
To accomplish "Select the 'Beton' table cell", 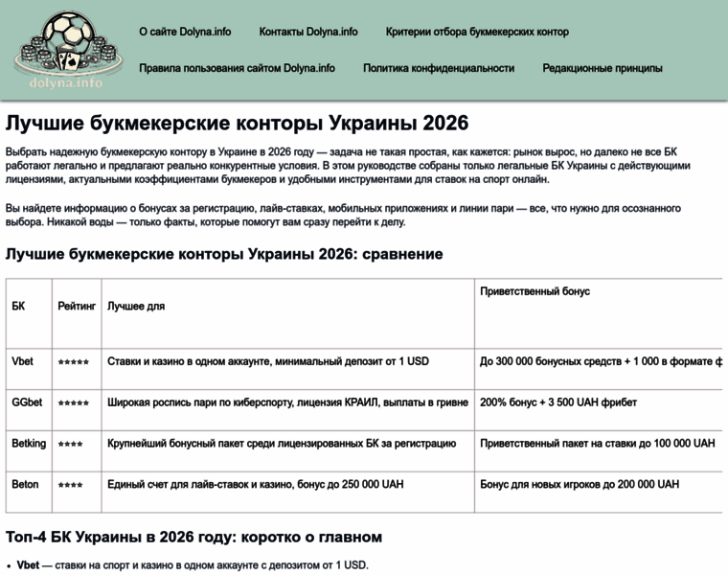I will pos(29,492).
